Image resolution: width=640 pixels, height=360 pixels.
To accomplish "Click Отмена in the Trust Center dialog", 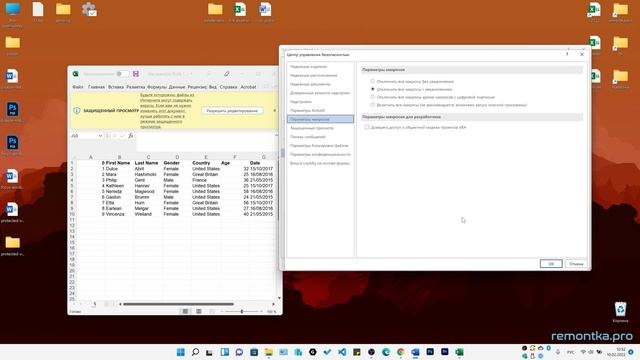I will tap(576, 264).
